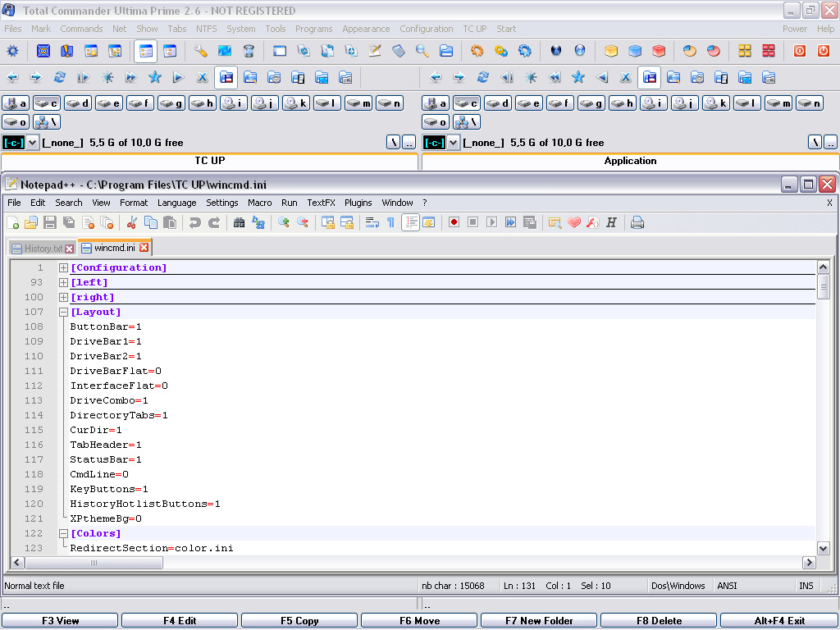Viewport: 840px width, 630px height.
Task: Zoom in with the green plus magnifier
Action: [283, 222]
